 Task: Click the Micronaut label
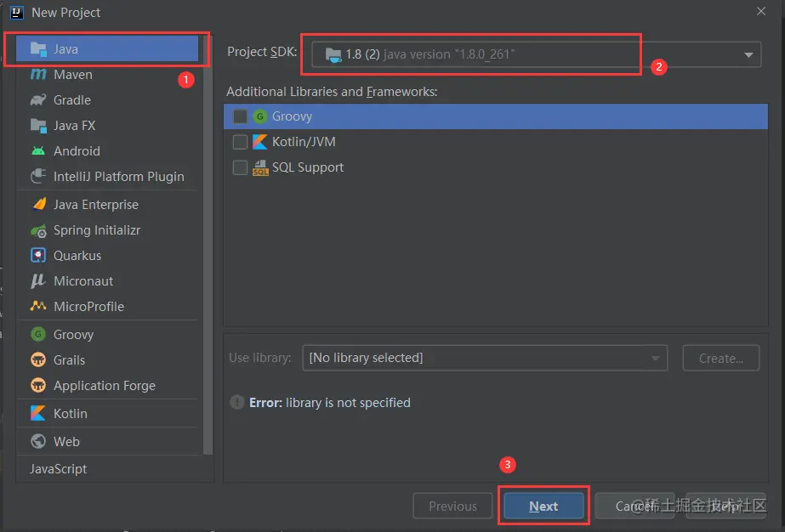point(83,280)
